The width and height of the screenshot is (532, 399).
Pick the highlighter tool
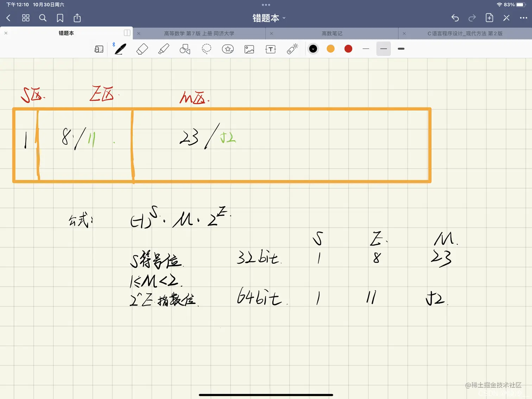(x=163, y=49)
